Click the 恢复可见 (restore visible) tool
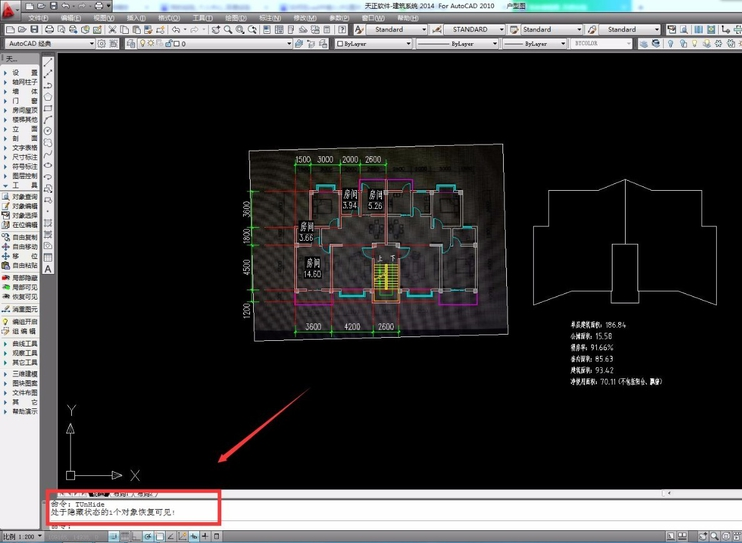 pyautogui.click(x=24, y=297)
